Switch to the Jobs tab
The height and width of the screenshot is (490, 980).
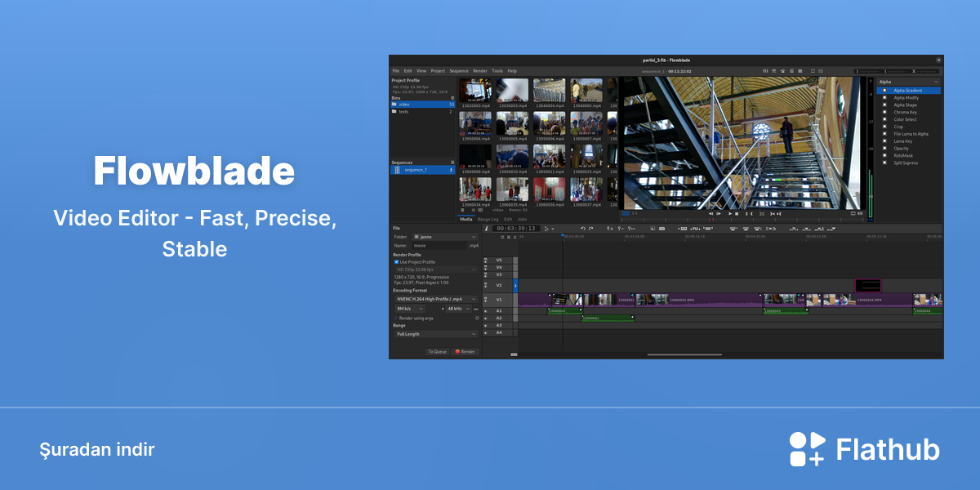tap(522, 220)
